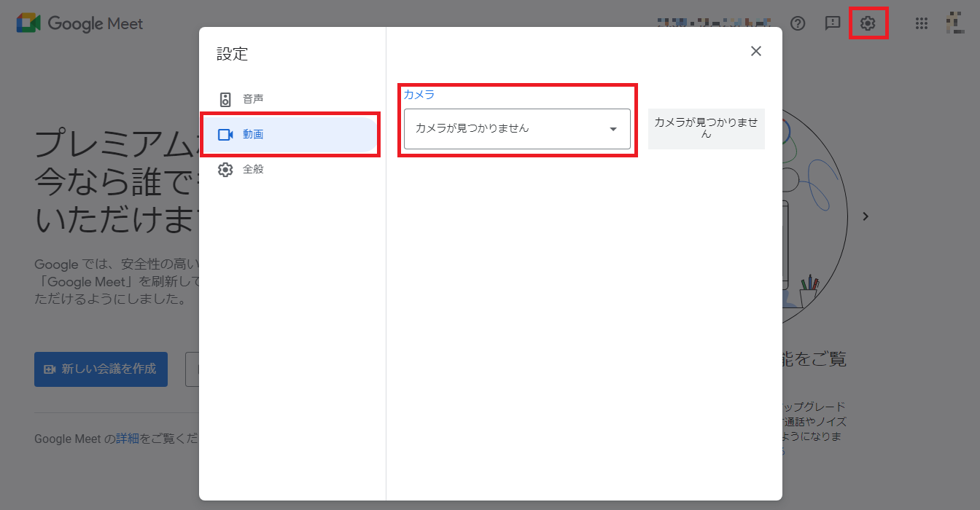Open the help question mark icon

(x=798, y=23)
